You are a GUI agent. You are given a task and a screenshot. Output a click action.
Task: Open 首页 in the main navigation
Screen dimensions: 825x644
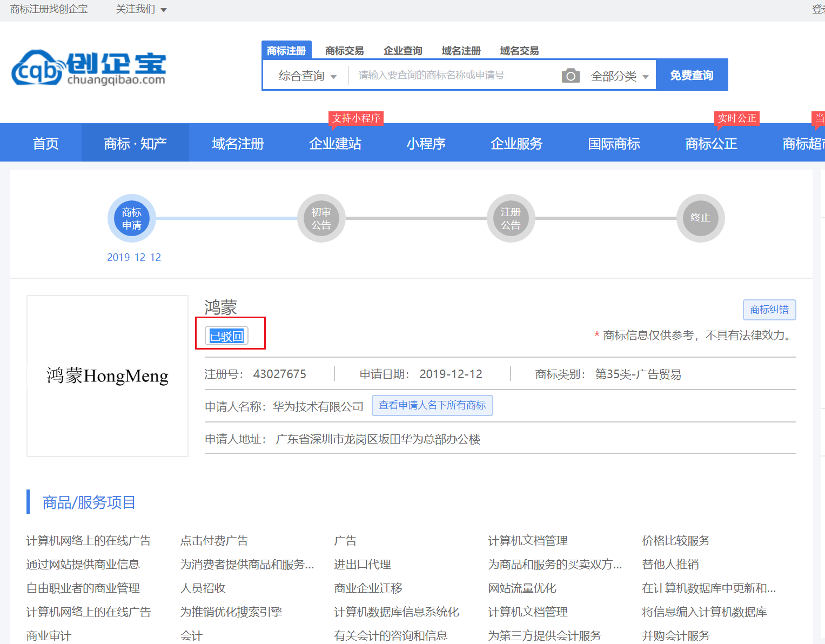point(45,143)
